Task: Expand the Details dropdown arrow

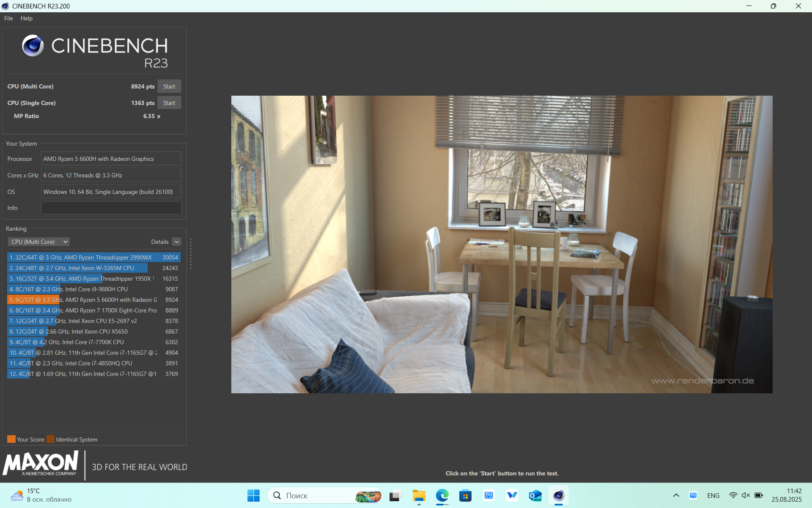Action: [177, 242]
